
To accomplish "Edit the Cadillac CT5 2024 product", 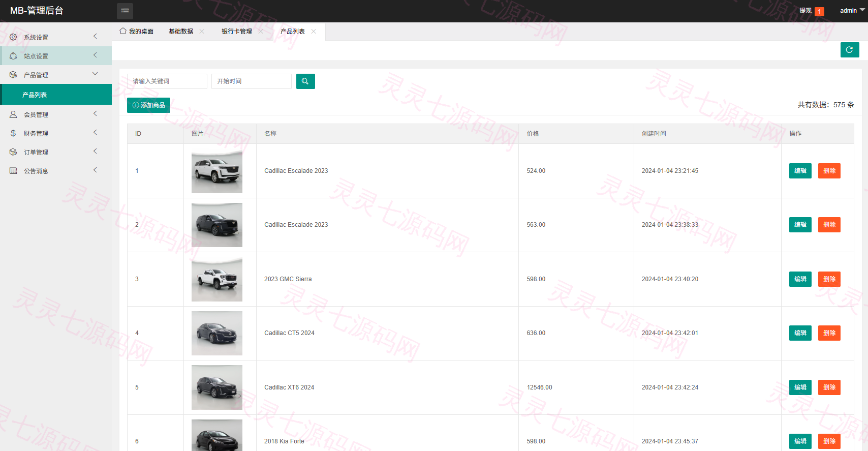I will pyautogui.click(x=800, y=333).
